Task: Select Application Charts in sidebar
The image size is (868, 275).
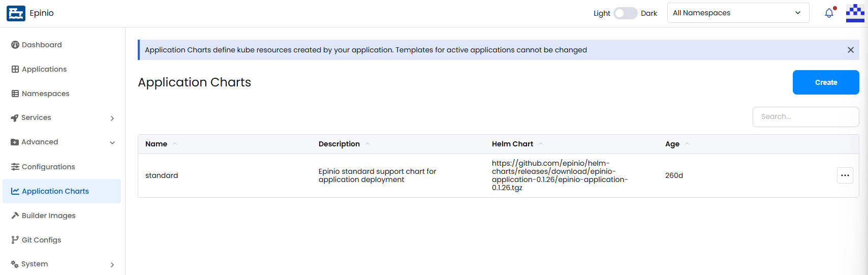Action: (62, 191)
